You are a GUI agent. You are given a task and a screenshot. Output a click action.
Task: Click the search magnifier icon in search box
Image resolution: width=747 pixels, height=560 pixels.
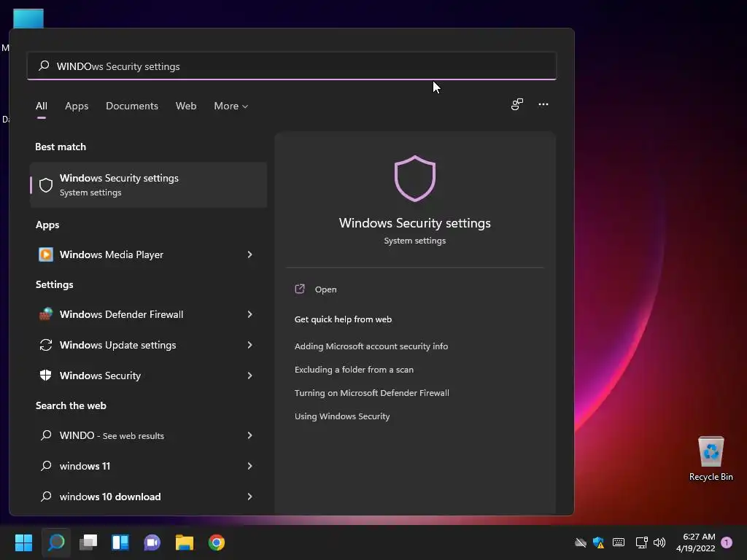pos(44,65)
